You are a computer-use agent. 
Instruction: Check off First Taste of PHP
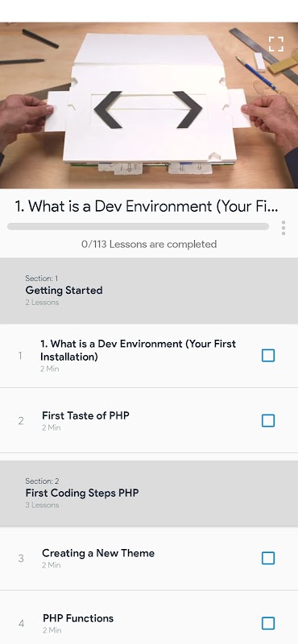click(268, 420)
